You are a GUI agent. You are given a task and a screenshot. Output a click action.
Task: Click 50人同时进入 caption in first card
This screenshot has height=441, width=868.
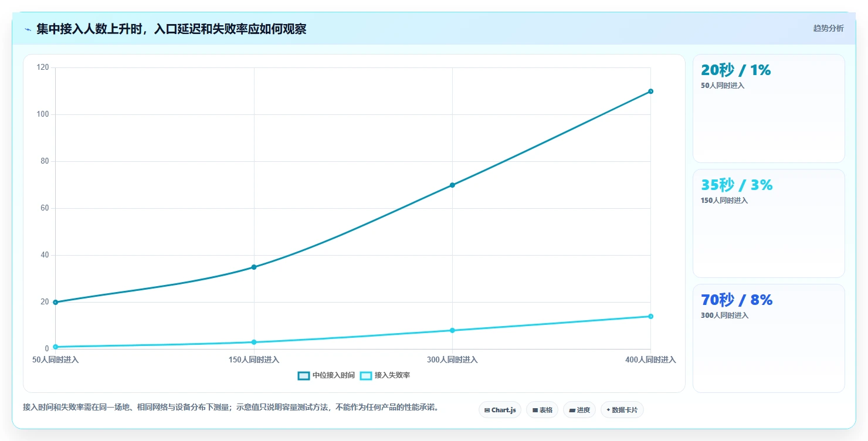tap(723, 86)
